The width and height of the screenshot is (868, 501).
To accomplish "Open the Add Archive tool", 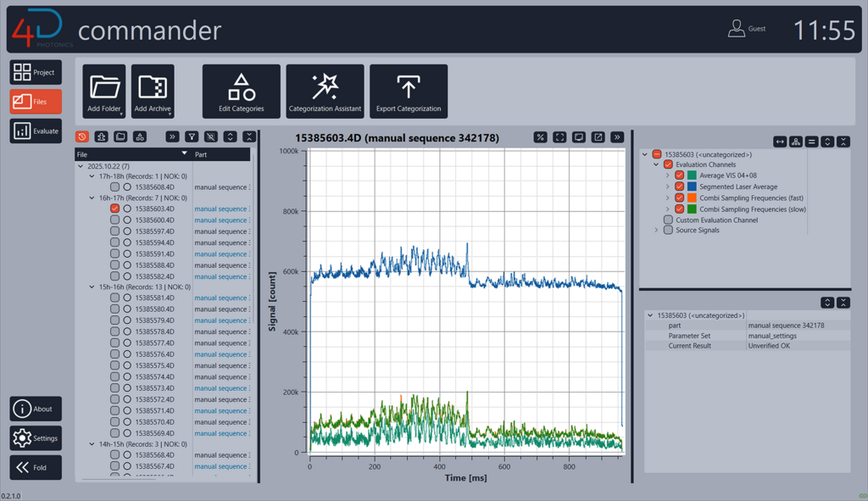I will 153,92.
